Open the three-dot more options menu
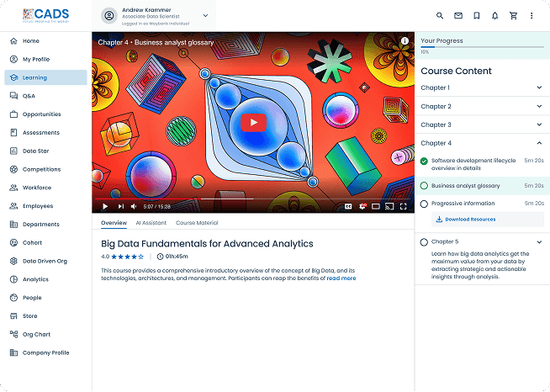The image size is (550, 392). click(x=531, y=15)
